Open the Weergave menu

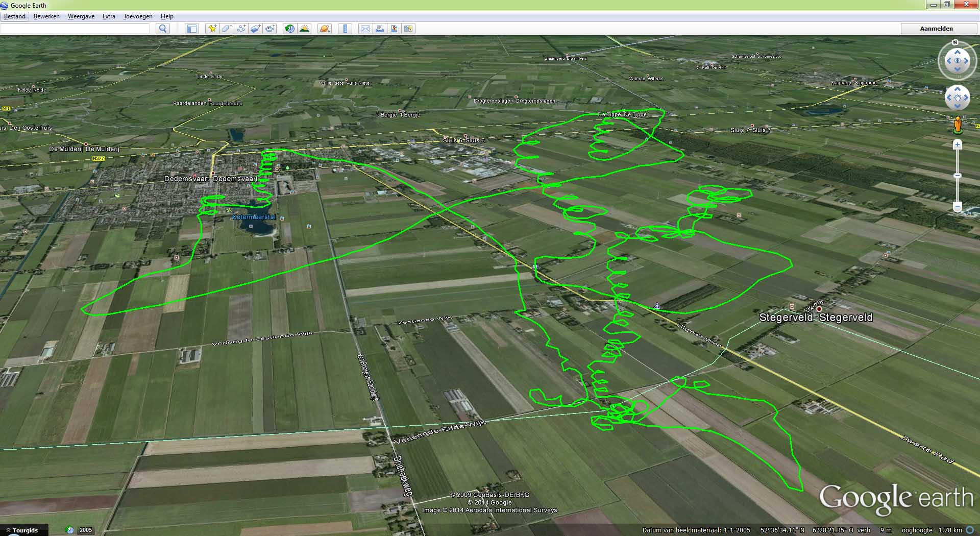(x=81, y=16)
